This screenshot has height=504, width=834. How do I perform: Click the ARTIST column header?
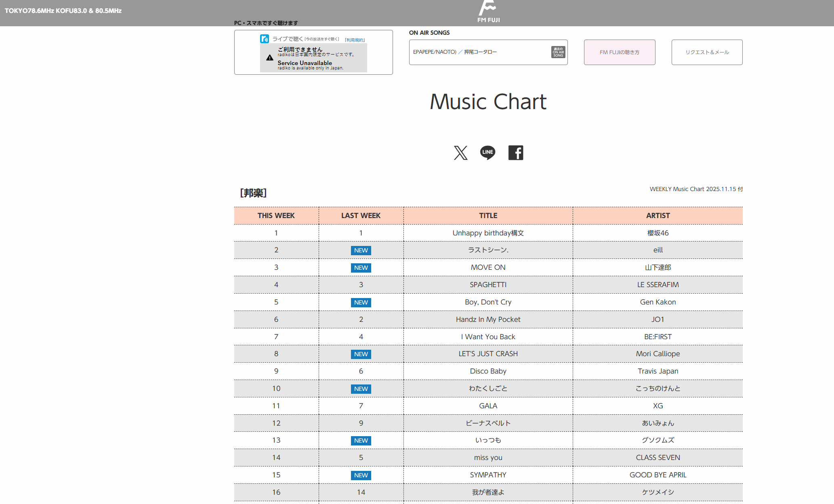click(x=658, y=216)
